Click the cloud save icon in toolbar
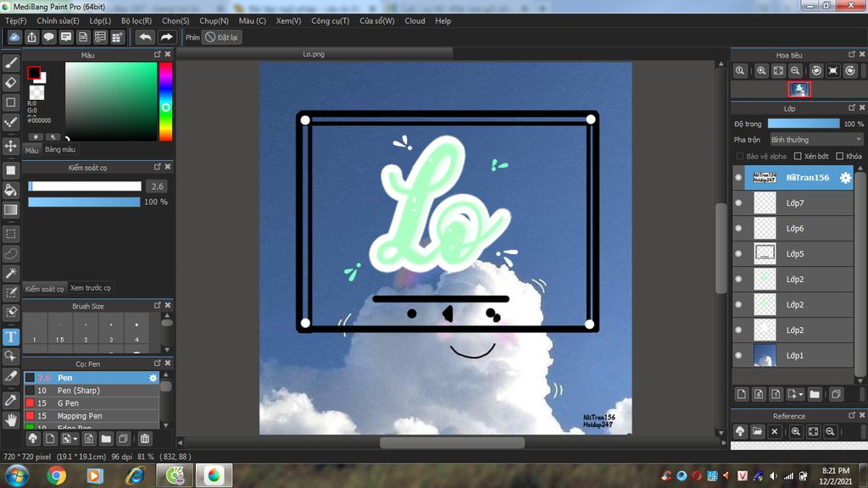Viewport: 868px width, 488px height. pyautogui.click(x=14, y=37)
